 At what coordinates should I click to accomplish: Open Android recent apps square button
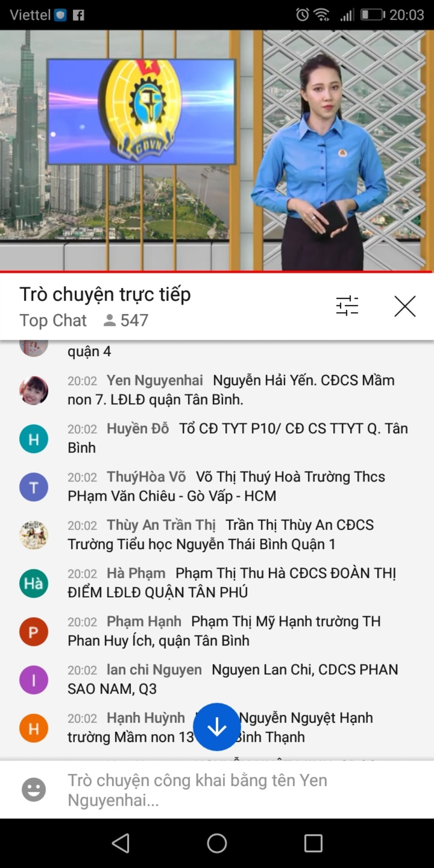313,843
